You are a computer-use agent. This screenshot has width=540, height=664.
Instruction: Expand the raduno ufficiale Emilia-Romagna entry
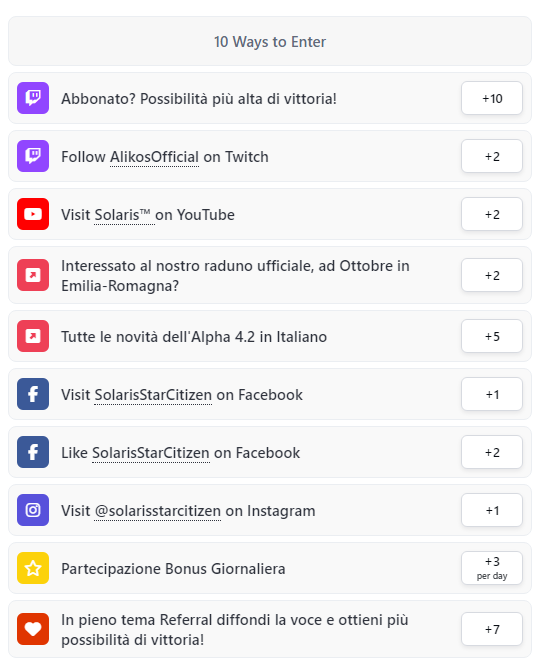point(270,275)
